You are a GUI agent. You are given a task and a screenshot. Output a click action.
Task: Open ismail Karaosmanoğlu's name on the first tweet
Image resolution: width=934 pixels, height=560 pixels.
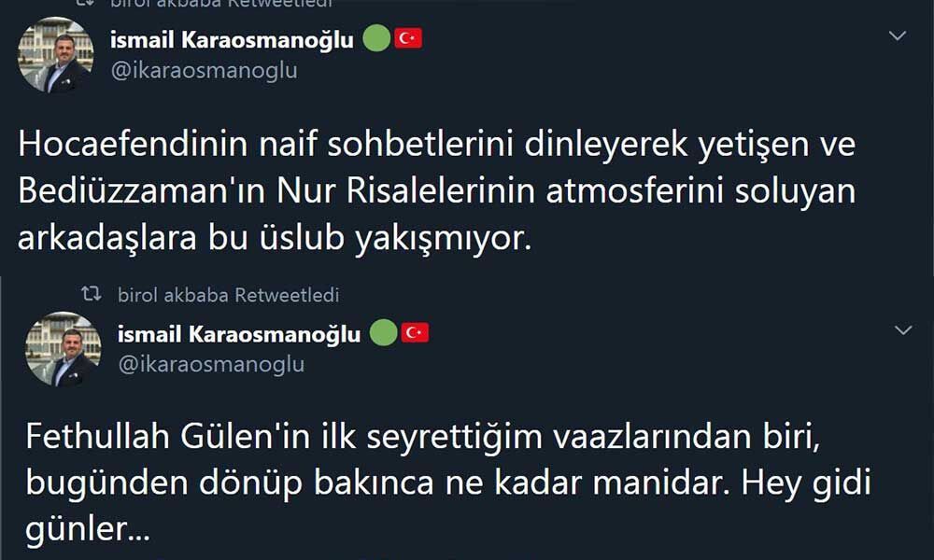233,39
